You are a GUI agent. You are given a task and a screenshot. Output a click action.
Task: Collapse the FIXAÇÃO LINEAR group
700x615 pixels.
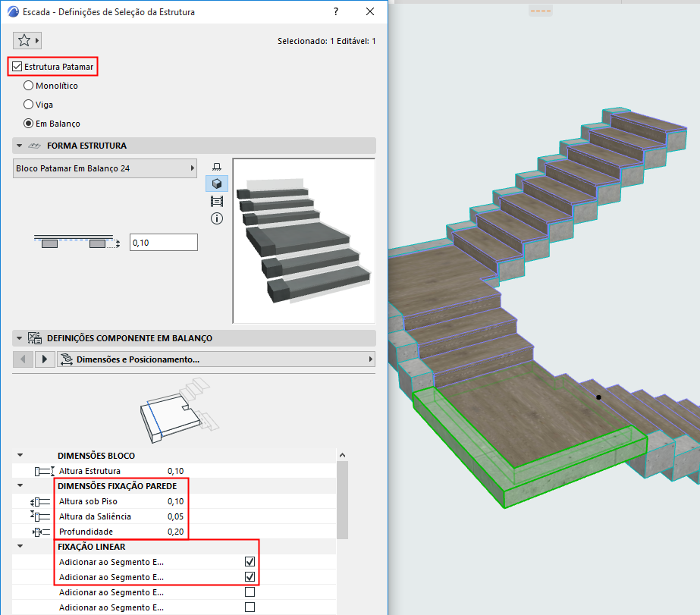pyautogui.click(x=20, y=547)
